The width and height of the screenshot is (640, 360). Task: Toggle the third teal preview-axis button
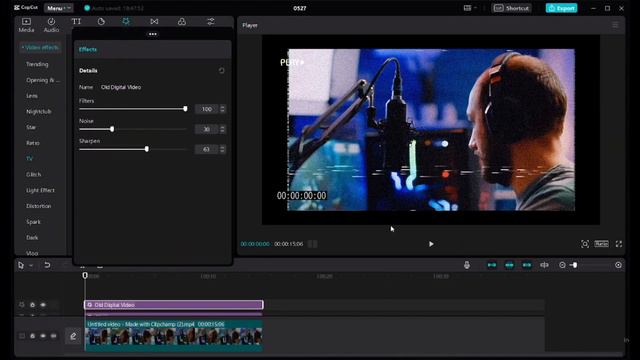[527, 265]
